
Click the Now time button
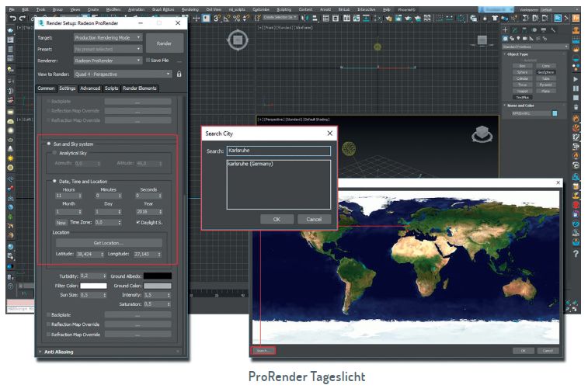pyautogui.click(x=61, y=223)
